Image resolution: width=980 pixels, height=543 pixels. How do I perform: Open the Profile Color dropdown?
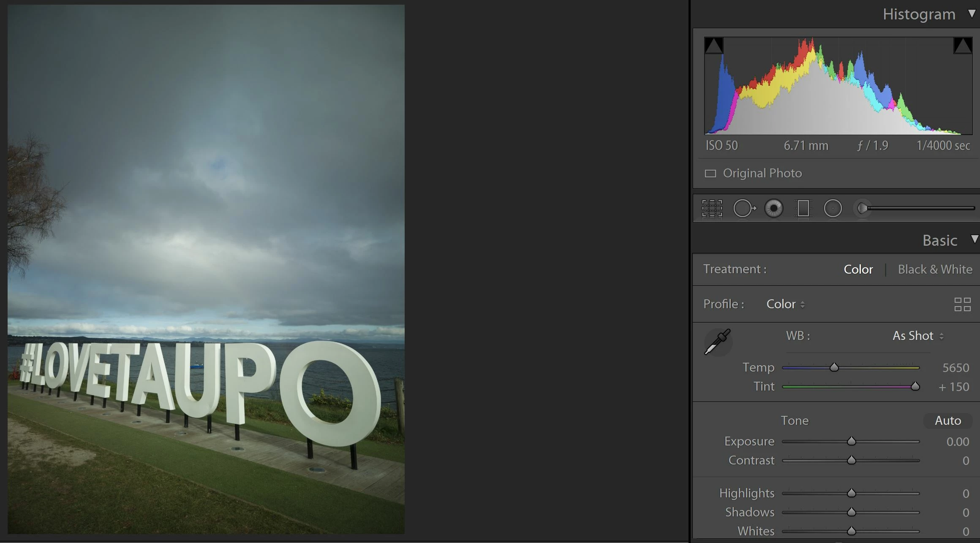[785, 304]
